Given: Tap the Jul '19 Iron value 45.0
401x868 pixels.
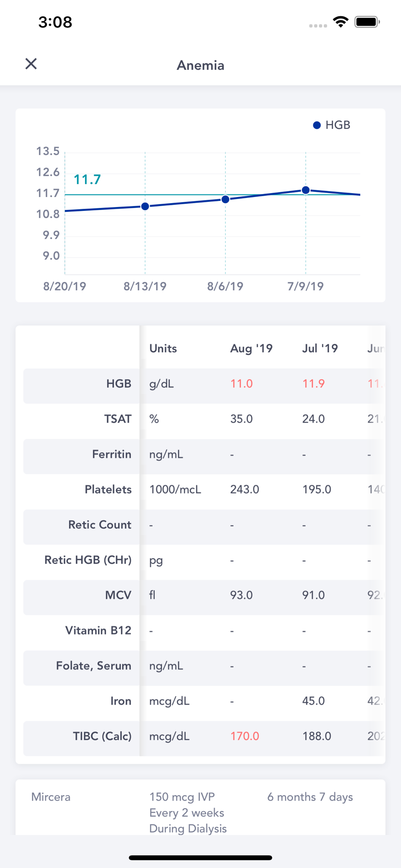Looking at the screenshot, I should tap(313, 701).
